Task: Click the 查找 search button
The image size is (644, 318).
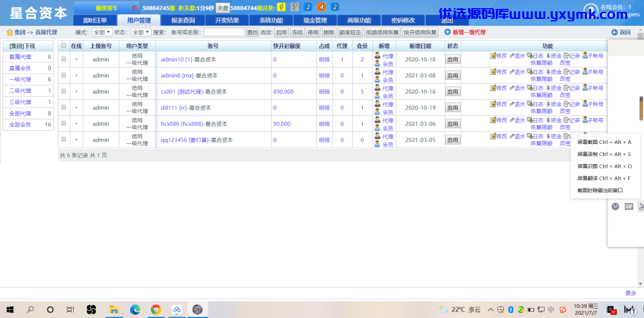Action: (252, 33)
